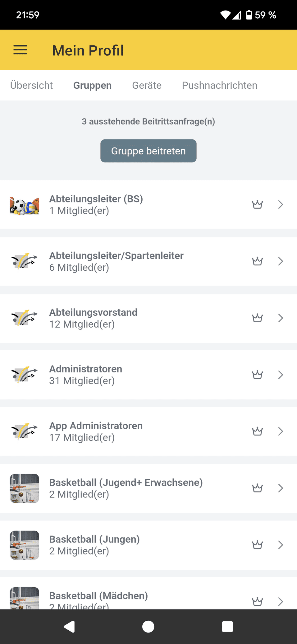Tap Basketball (Jungen) hoop thumbnail image

(25, 545)
